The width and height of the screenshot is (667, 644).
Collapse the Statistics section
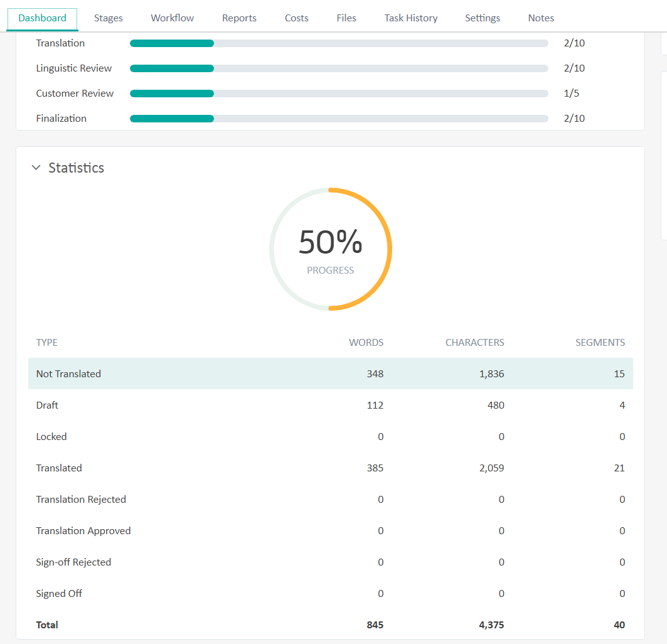pyautogui.click(x=36, y=168)
